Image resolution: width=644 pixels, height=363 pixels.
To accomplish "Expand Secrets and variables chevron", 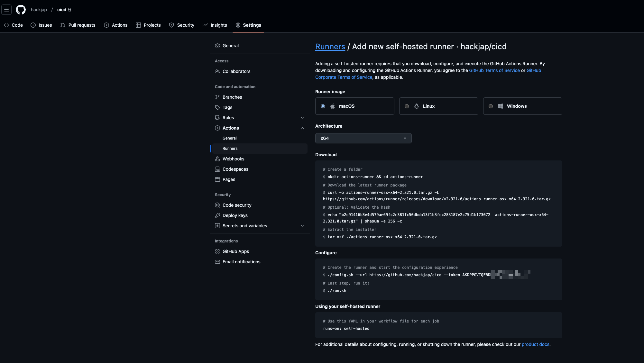I will pos(302,226).
